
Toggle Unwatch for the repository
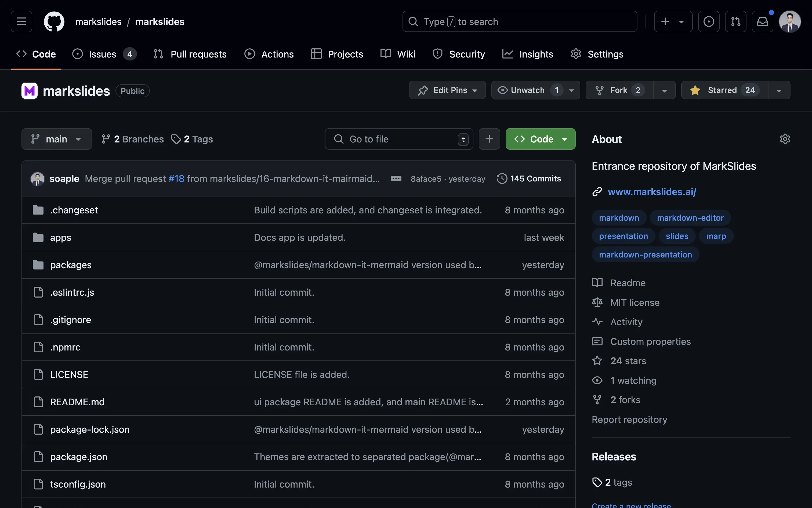(x=535, y=90)
